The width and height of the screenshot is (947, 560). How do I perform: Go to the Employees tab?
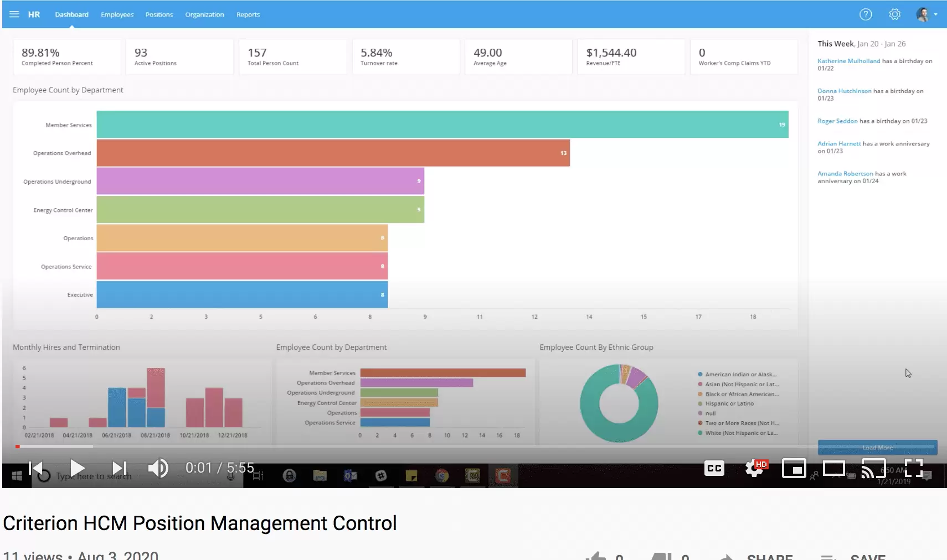point(117,14)
